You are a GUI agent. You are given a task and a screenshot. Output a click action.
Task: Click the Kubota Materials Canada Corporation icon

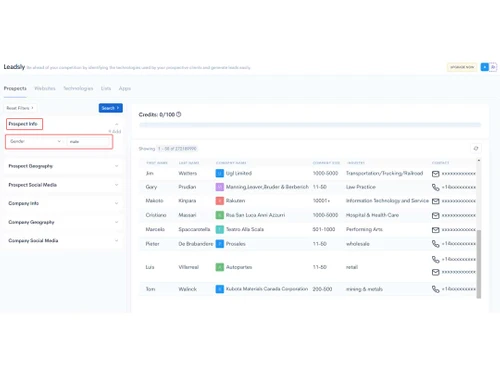coord(220,289)
